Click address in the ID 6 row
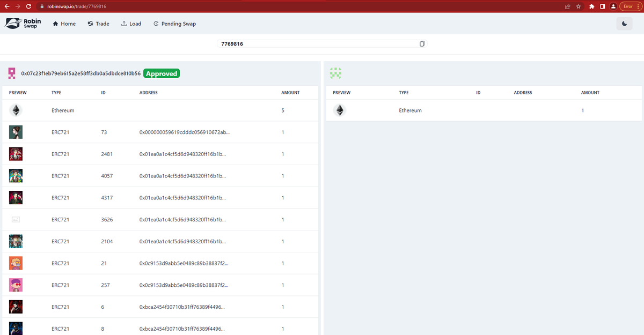The height and width of the screenshot is (335, 644). [182, 307]
